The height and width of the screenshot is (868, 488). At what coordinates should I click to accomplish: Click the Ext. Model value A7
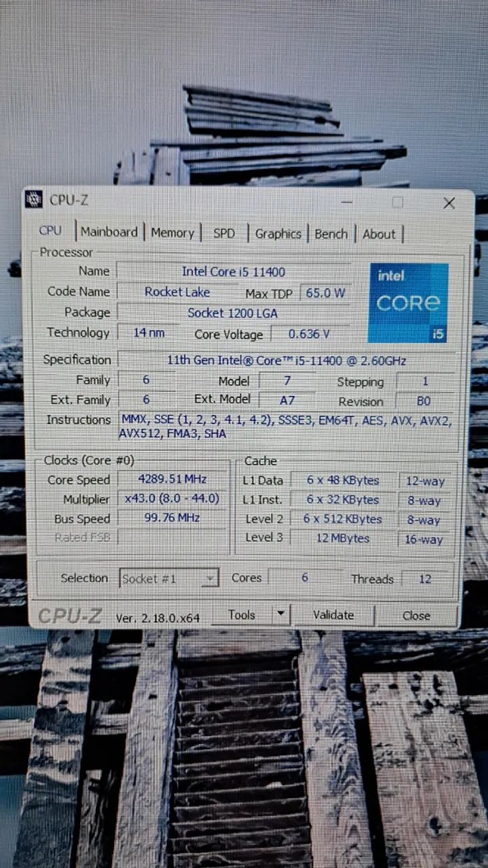tap(287, 400)
